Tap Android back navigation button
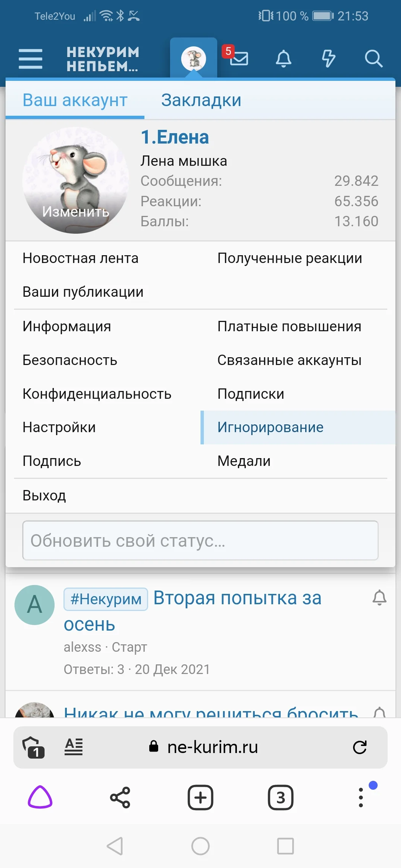The image size is (401, 868). click(x=115, y=846)
